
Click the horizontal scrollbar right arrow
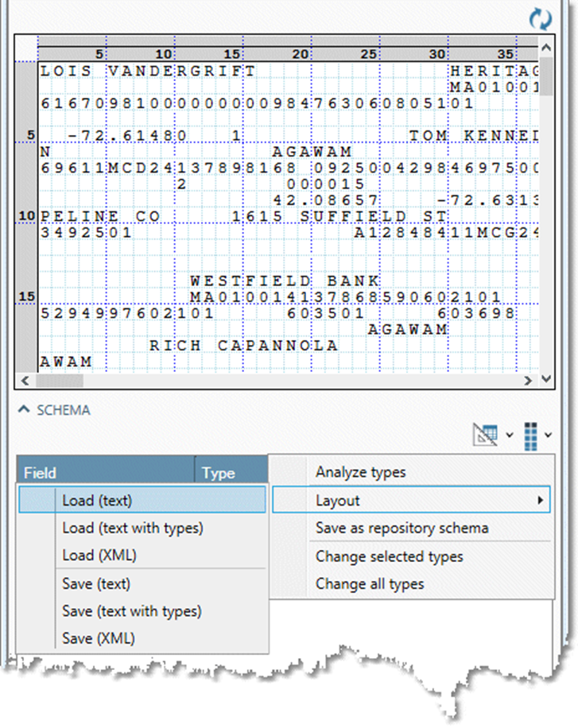coord(530,381)
